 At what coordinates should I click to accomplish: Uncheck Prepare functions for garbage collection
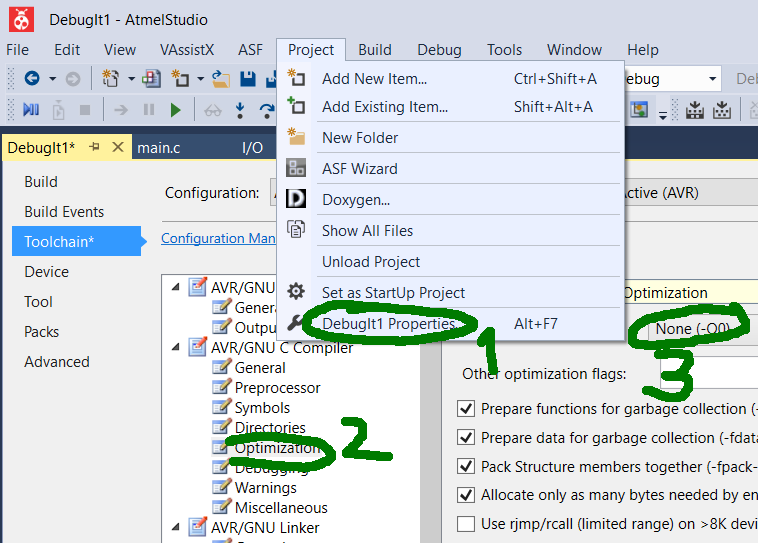(x=465, y=409)
